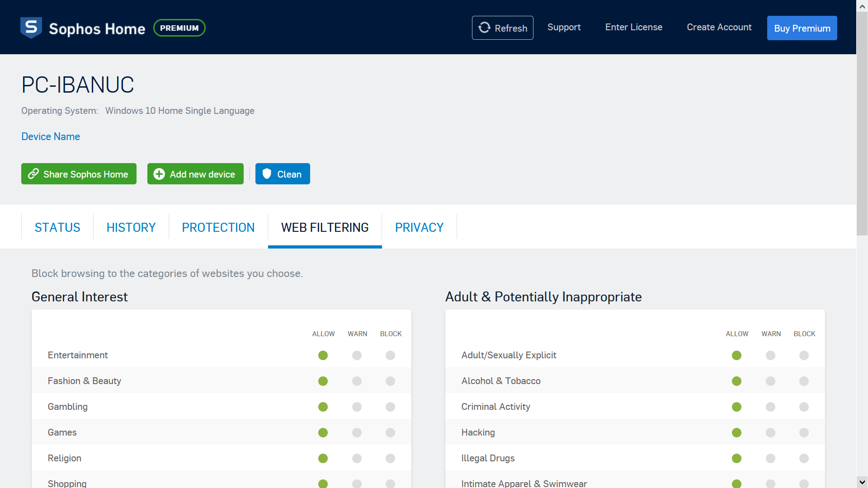The width and height of the screenshot is (868, 488).
Task: Click Create Account
Action: click(x=719, y=27)
